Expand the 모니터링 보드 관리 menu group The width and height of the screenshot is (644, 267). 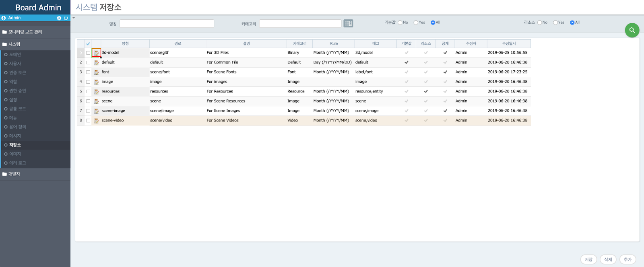pos(35,32)
